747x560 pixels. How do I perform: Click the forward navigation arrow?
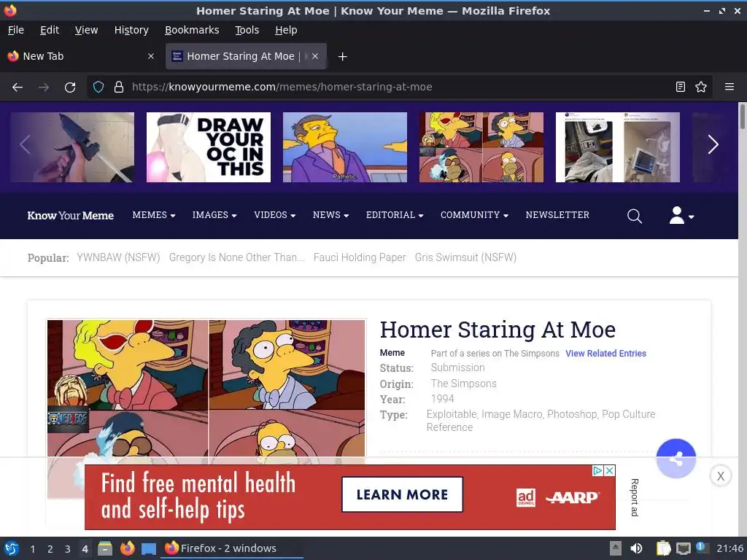[x=44, y=87]
